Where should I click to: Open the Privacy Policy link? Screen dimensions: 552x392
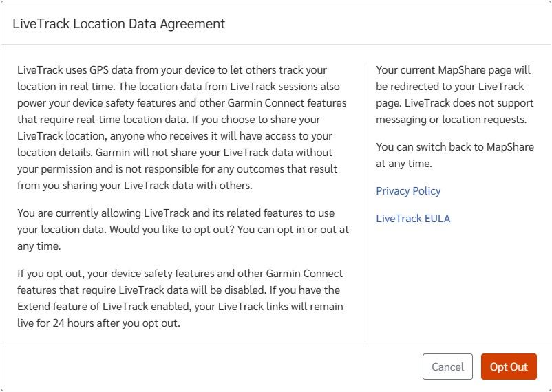(x=408, y=191)
